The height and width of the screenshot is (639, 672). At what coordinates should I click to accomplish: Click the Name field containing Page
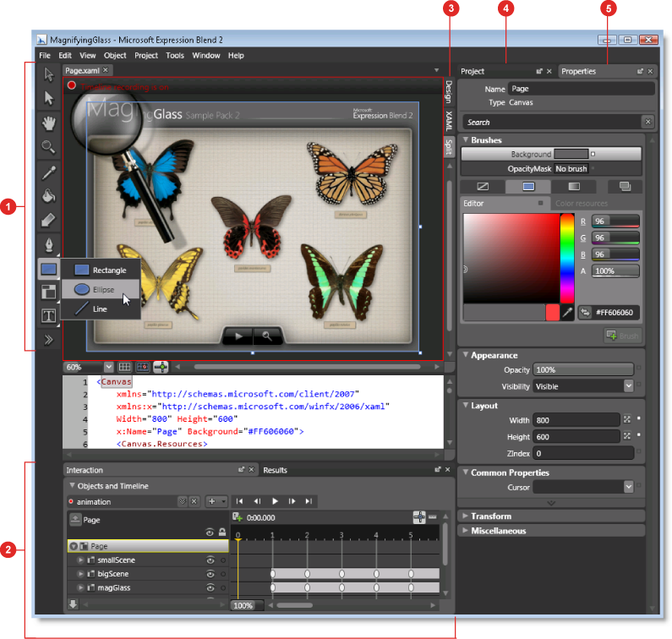pos(582,89)
